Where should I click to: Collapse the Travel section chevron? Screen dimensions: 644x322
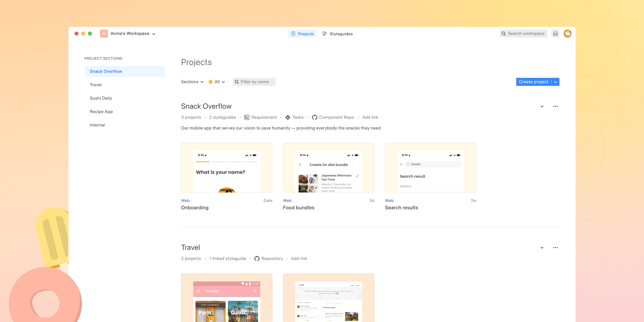tap(542, 248)
